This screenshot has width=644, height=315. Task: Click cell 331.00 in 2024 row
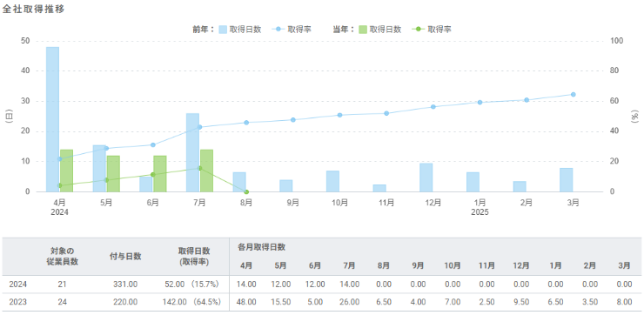(x=125, y=285)
